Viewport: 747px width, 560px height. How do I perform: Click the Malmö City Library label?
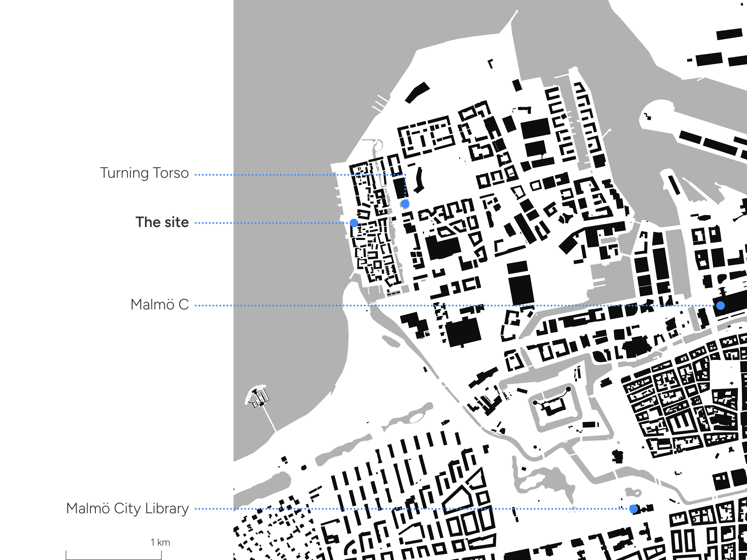coord(127,509)
